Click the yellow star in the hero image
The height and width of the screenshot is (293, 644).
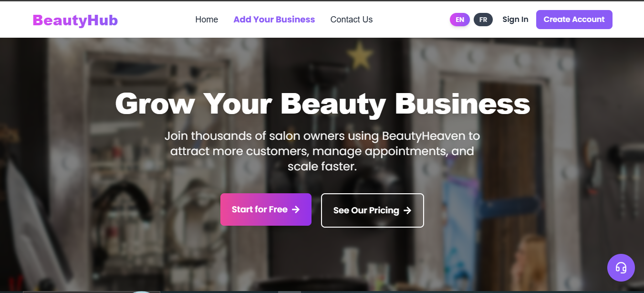[x=360, y=56]
